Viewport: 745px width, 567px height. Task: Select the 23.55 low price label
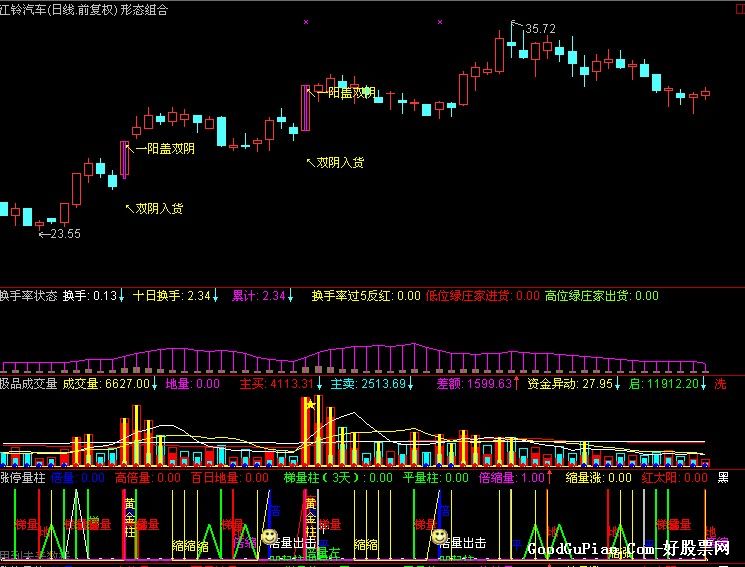point(65,234)
